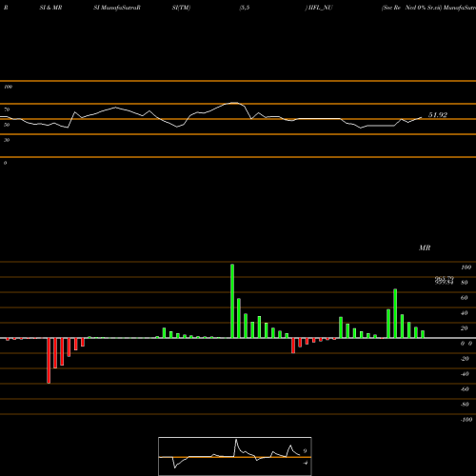476x476 pixels.
Task: Click the 'SI MunafaSutraR' header text
Action: pos(117,8)
